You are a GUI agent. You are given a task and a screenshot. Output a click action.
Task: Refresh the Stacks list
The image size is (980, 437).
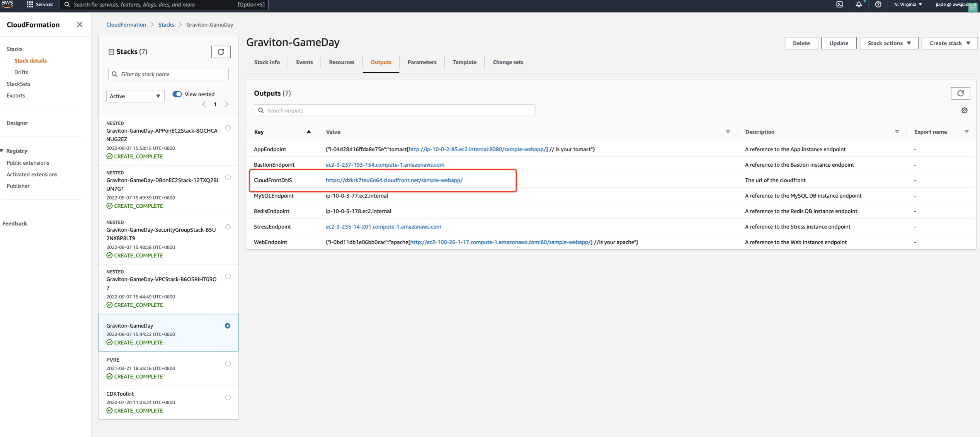(221, 52)
